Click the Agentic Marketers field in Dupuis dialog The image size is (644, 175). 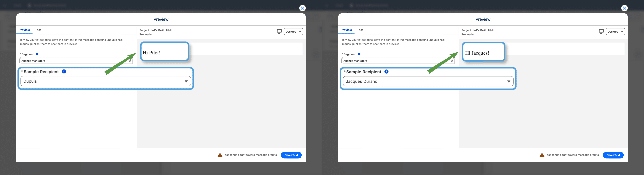tap(73, 61)
